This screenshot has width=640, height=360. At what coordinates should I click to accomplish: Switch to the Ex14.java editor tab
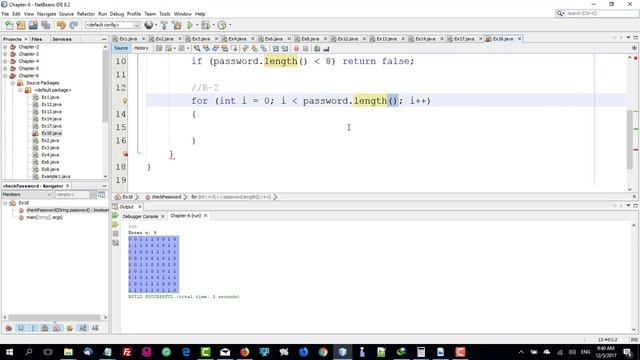tap(425, 39)
